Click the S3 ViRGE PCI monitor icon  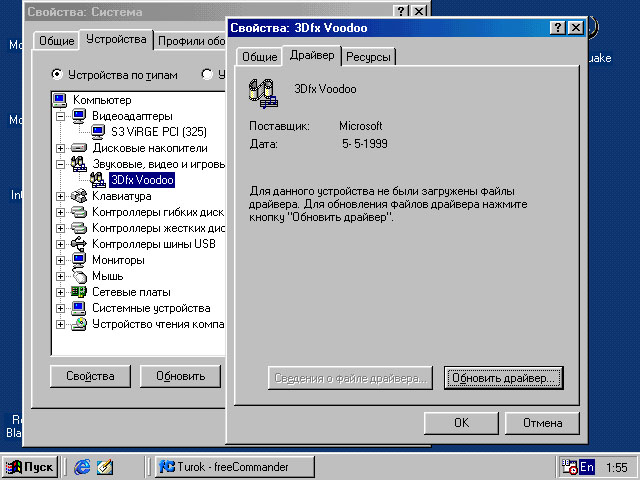pyautogui.click(x=98, y=132)
